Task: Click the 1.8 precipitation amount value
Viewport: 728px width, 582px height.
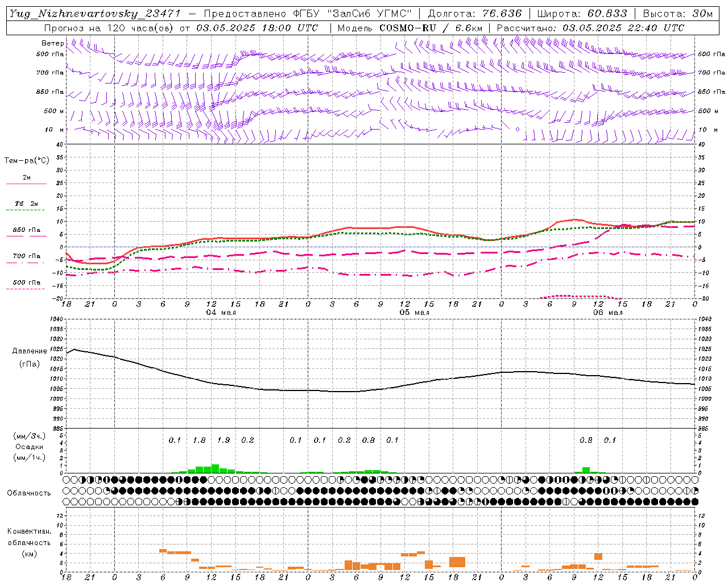Action: coord(199,440)
